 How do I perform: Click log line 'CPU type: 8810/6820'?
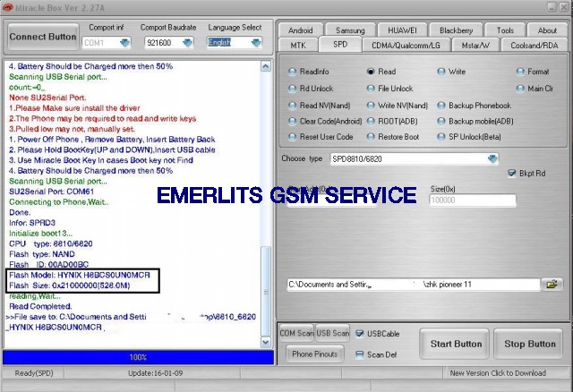coord(50,243)
